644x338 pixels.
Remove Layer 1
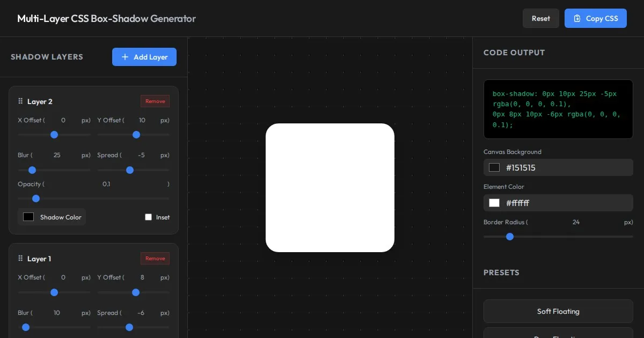155,259
